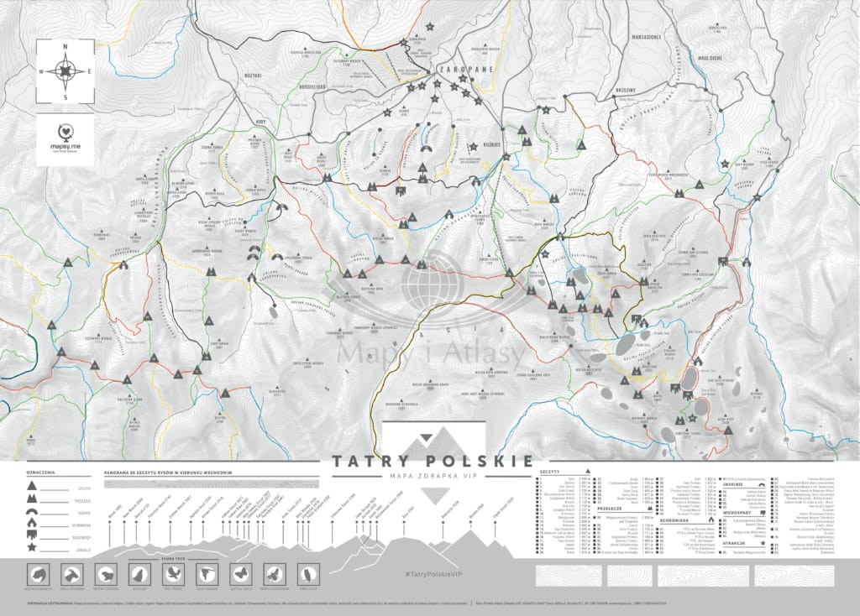
Task: Click the mapsy.me logo
Action: click(66, 138)
